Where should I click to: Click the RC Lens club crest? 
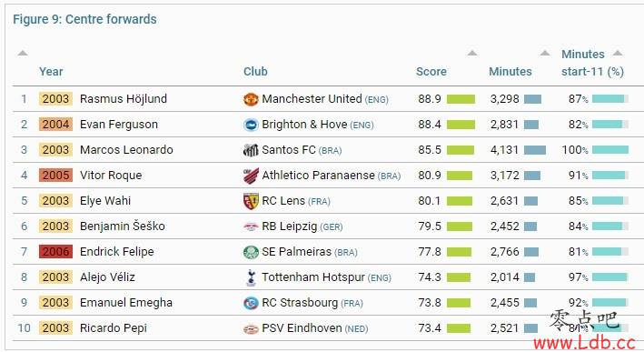pyautogui.click(x=251, y=201)
